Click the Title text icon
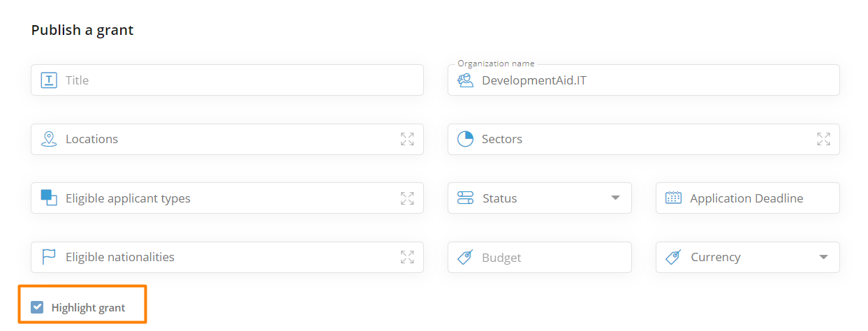The height and width of the screenshot is (331, 868). (49, 80)
